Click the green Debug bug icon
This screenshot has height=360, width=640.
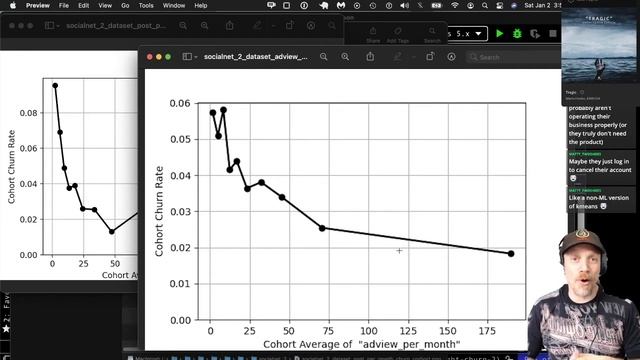pos(517,33)
